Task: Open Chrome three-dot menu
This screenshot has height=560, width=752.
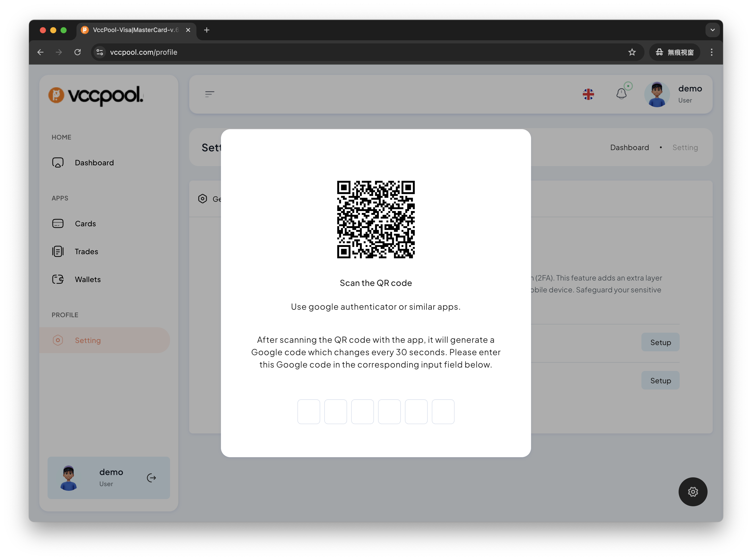Action: (x=711, y=52)
